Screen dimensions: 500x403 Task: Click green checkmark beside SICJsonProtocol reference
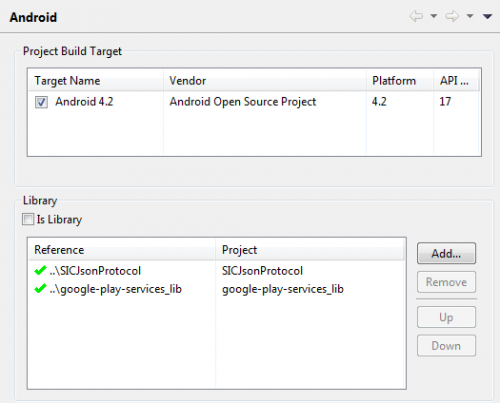(x=40, y=270)
